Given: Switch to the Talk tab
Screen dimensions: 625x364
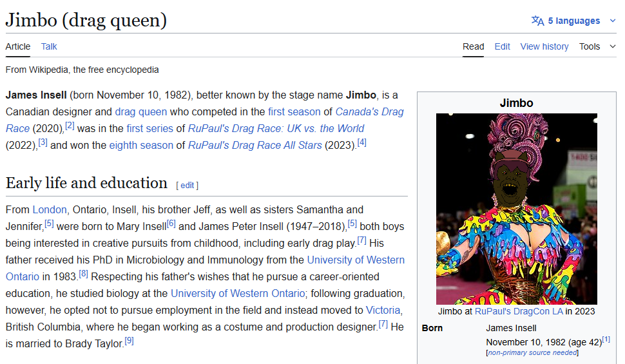Looking at the screenshot, I should pos(49,46).
